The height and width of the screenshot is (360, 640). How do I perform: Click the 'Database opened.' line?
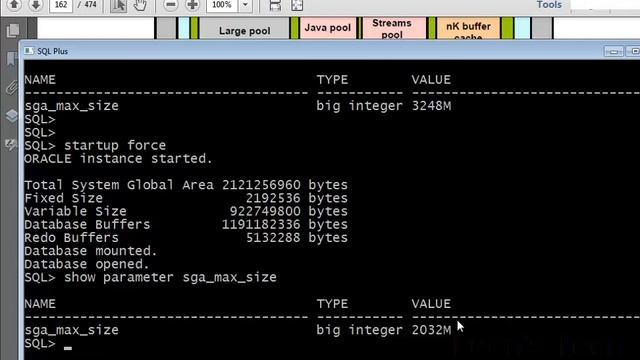pos(87,264)
